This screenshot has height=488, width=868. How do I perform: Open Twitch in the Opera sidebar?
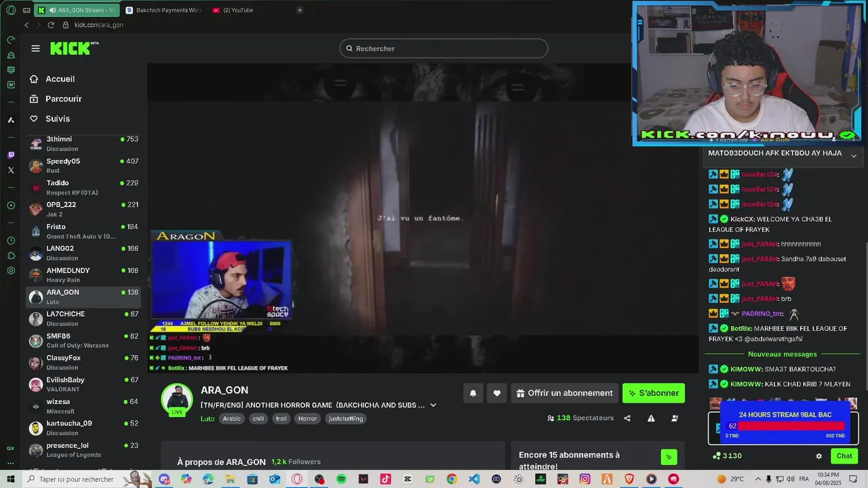point(11,155)
